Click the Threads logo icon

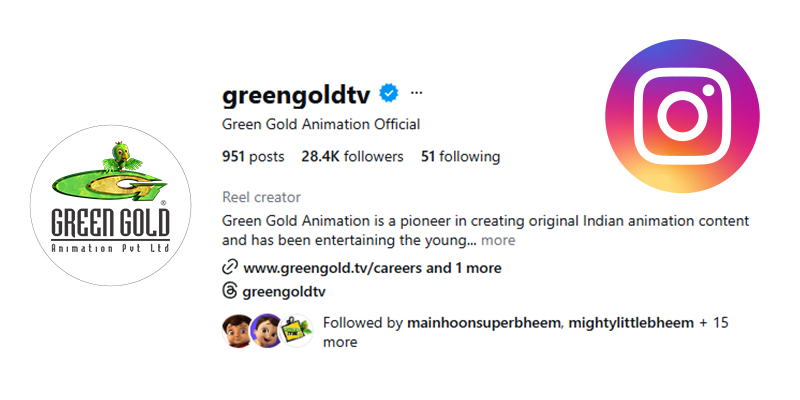(x=229, y=291)
